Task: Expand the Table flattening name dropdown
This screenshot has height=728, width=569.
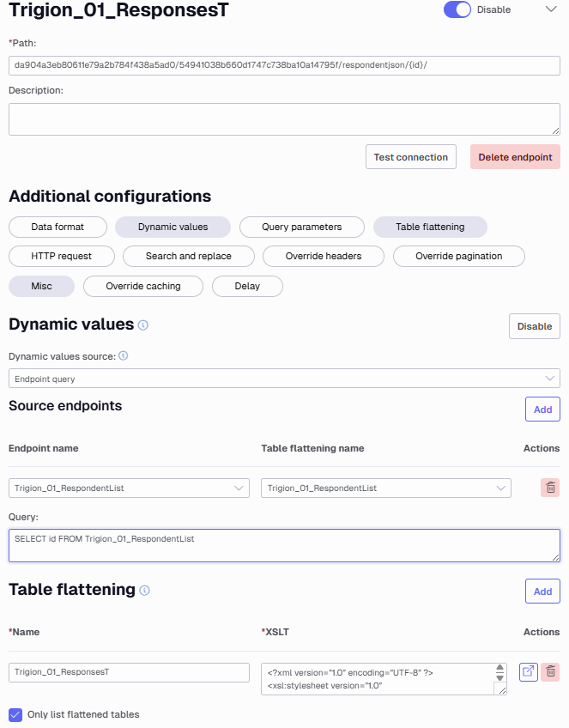Action: (386, 488)
